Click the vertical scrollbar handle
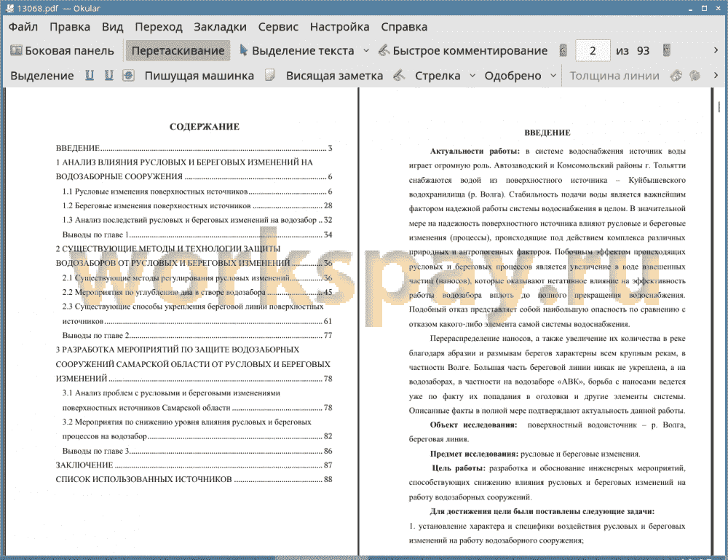Screen dimensions: 728x560 click(x=719, y=106)
